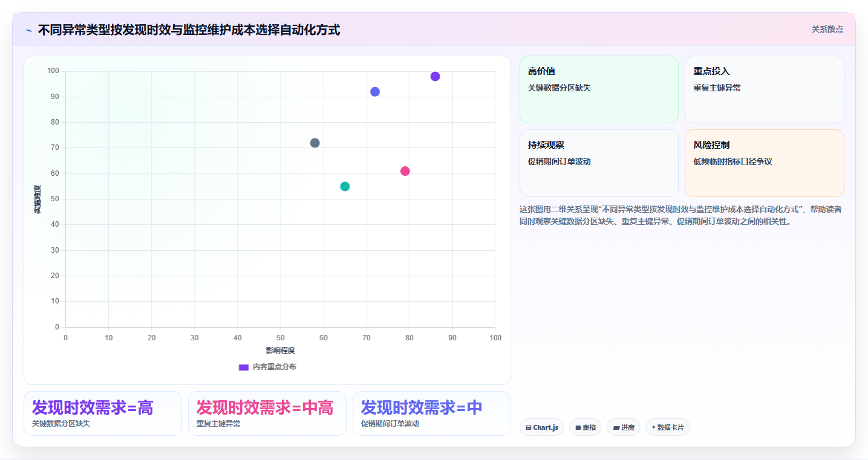868x460 pixels.
Task: Click the y-axis title 实施难度
Action: tap(38, 199)
